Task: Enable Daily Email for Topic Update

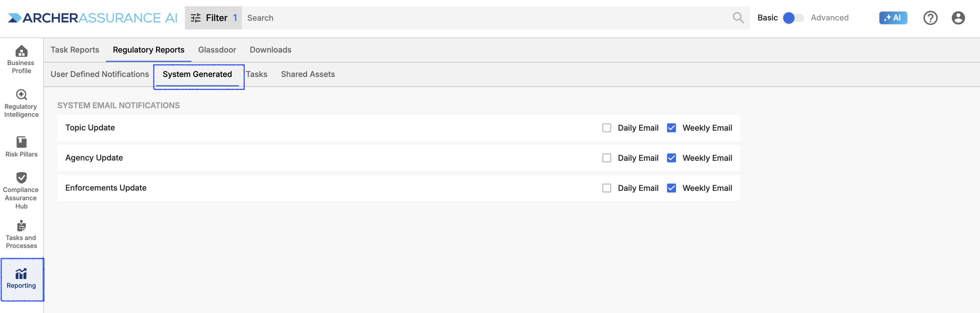Action: coord(607,128)
